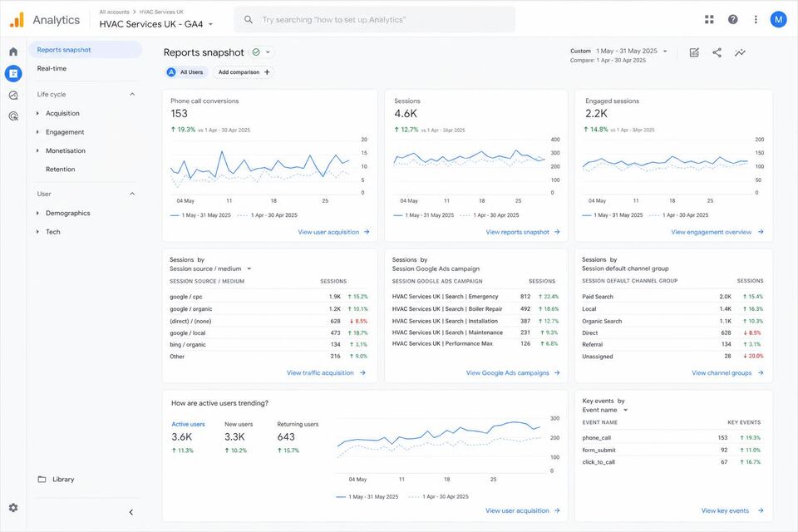Screen dimensions: 798x532
Task: Open the date range picker 1 May - 31 May 2025
Action: (631, 51)
